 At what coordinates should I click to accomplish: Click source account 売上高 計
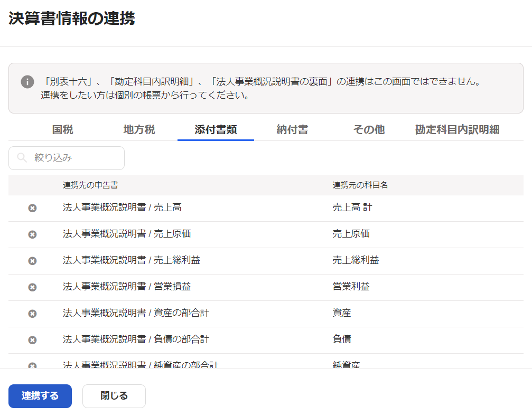click(x=352, y=207)
